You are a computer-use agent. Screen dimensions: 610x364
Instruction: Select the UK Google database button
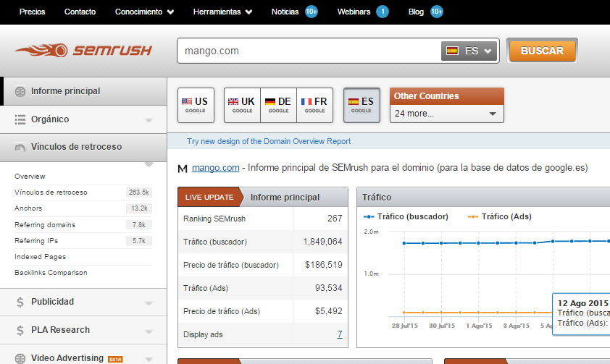click(242, 105)
